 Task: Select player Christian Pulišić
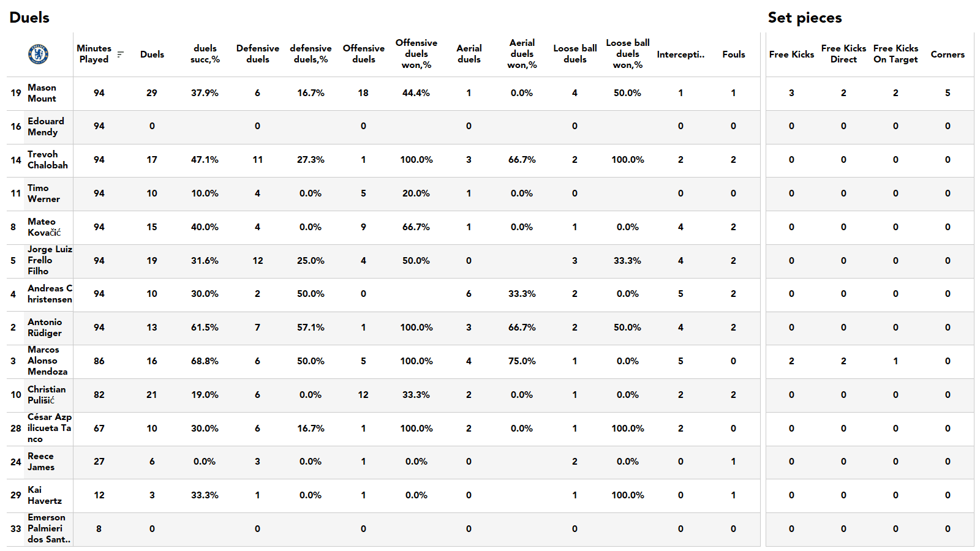click(47, 395)
